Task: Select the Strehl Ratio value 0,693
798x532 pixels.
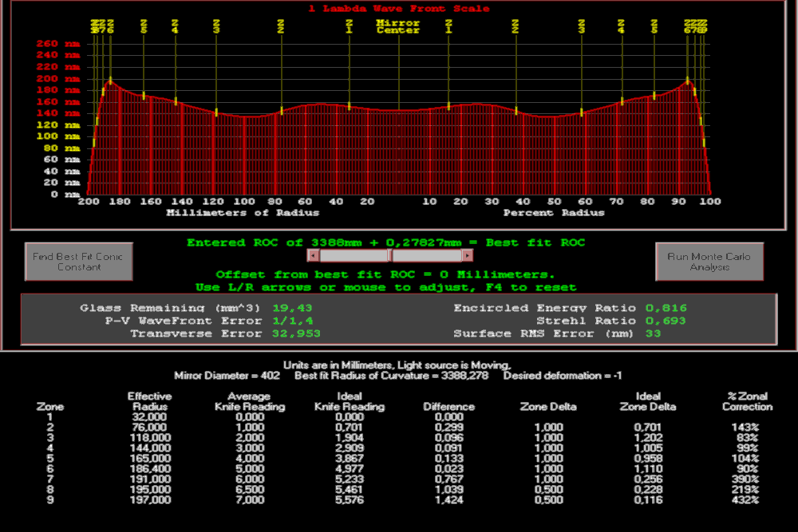Action: 666,321
